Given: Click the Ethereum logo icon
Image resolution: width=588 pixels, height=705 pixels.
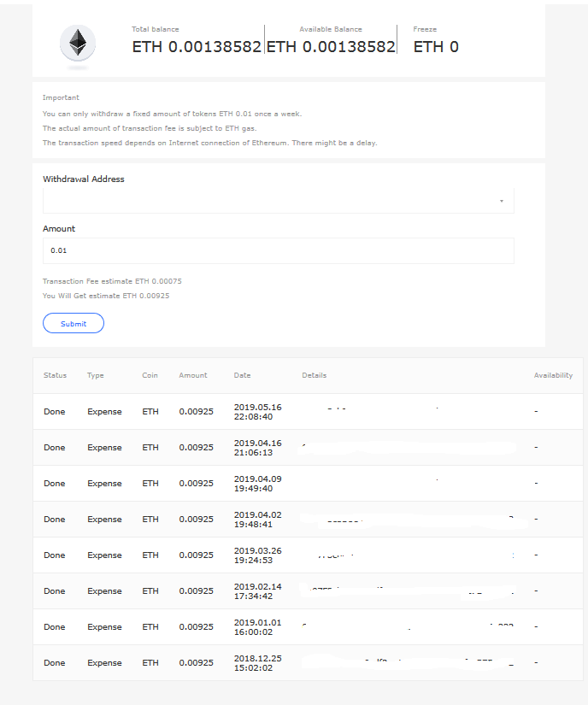Looking at the screenshot, I should [78, 44].
